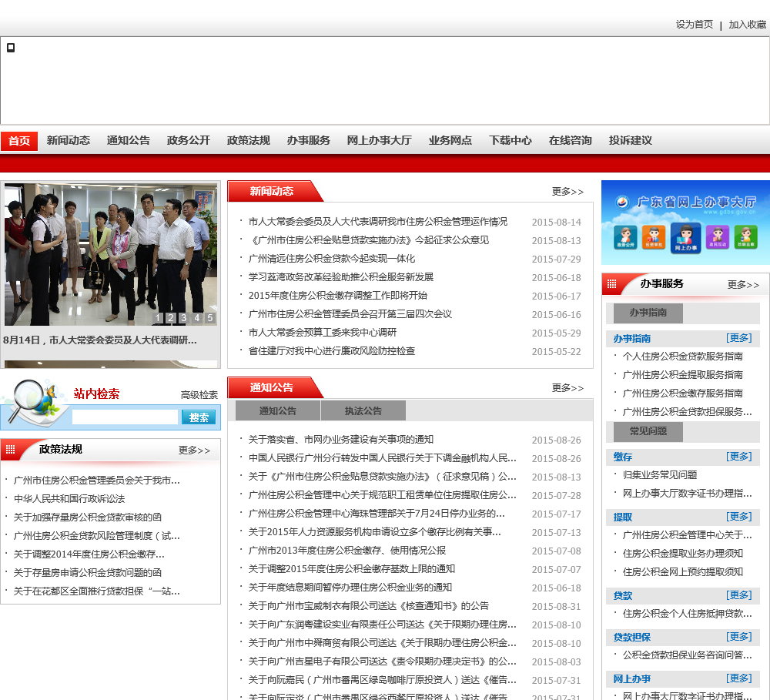Screen dimensions: 770x700
Task: Click the site search text field
Action: [125, 417]
